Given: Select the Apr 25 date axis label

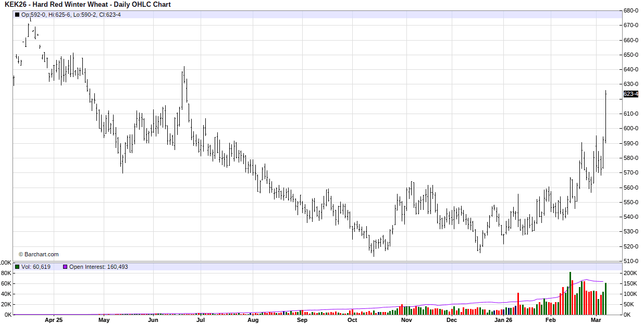Looking at the screenshot, I should point(54,320).
